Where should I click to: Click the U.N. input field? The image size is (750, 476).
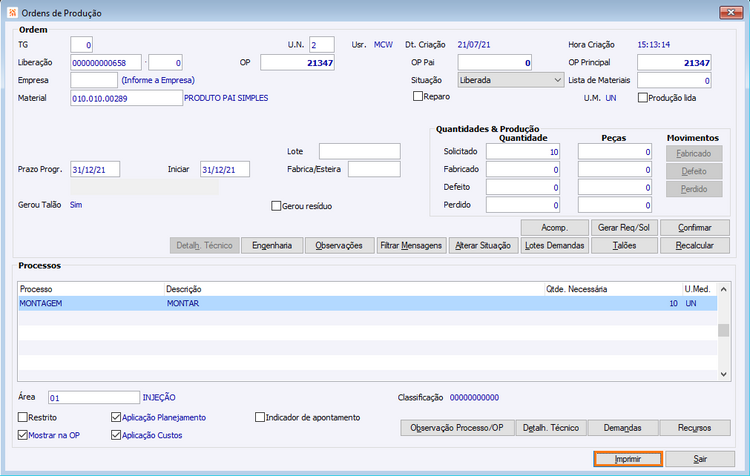(x=321, y=44)
